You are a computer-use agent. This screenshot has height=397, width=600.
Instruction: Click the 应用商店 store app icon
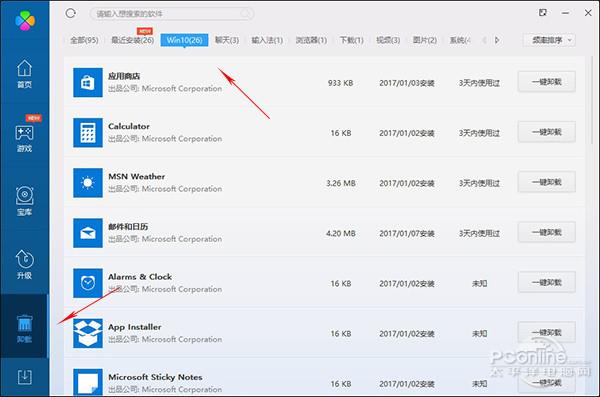coord(88,83)
